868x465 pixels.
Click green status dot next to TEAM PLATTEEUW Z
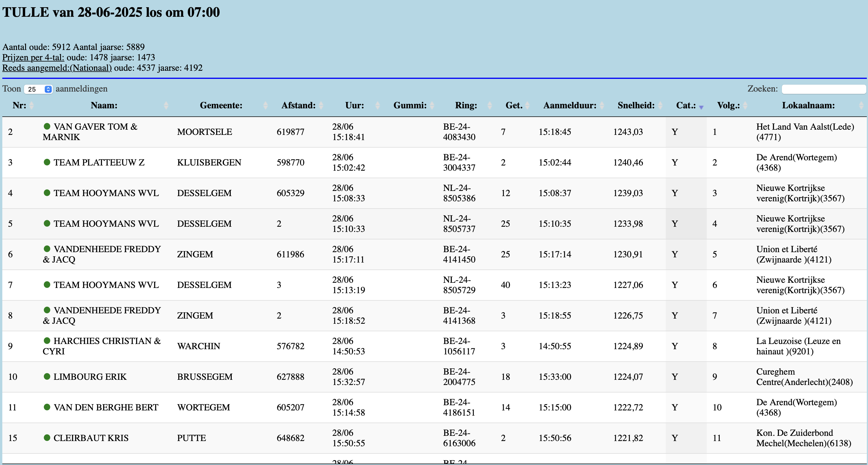click(x=47, y=162)
